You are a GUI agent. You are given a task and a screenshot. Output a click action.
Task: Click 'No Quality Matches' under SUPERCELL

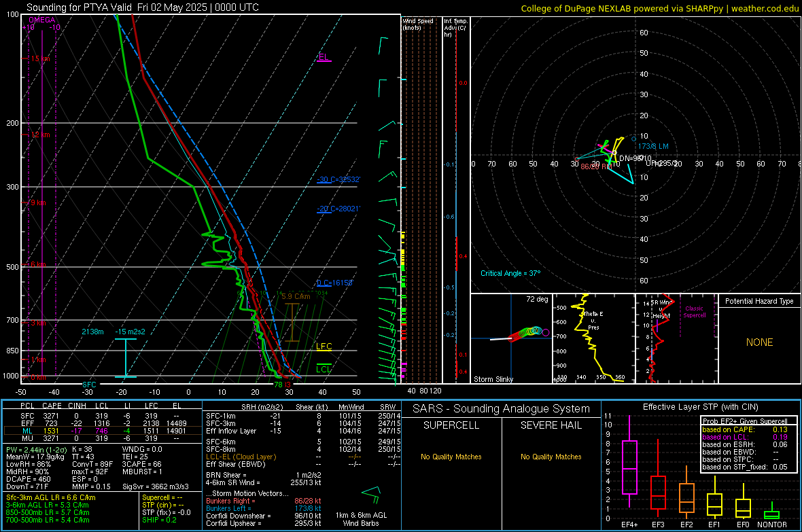coord(451,457)
